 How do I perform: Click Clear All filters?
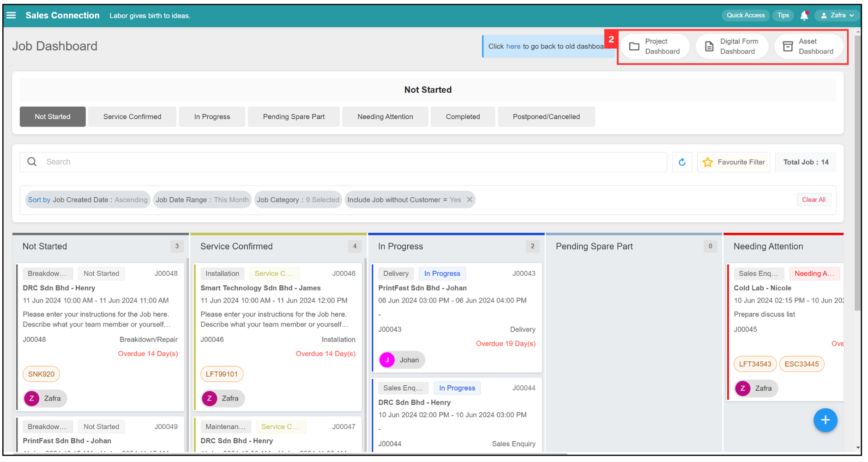814,200
